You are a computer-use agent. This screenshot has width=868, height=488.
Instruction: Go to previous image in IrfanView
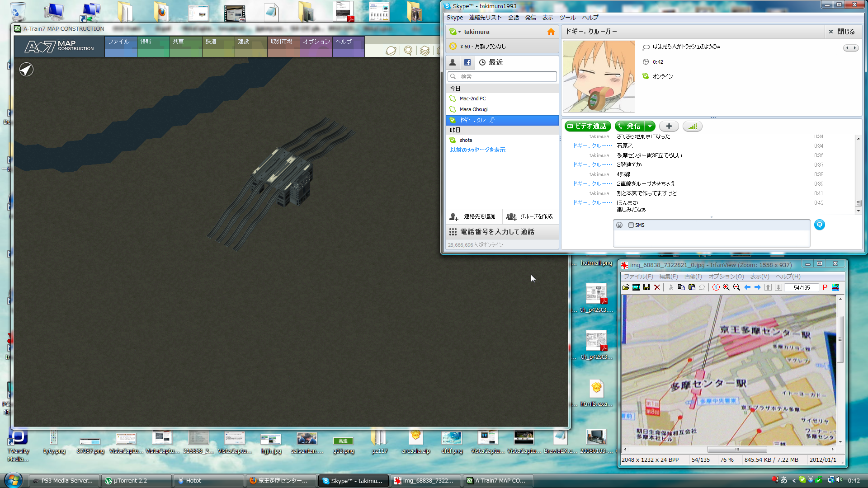(747, 287)
